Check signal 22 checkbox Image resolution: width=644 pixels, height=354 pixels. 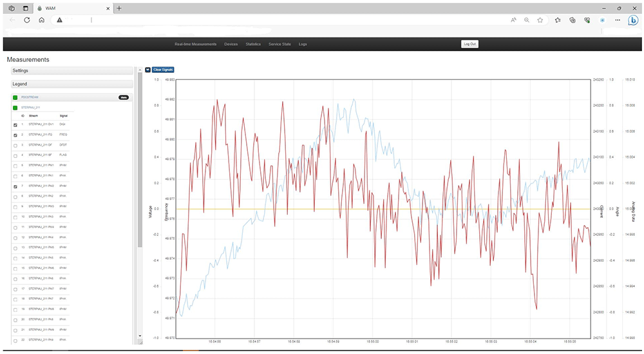[x=15, y=341]
